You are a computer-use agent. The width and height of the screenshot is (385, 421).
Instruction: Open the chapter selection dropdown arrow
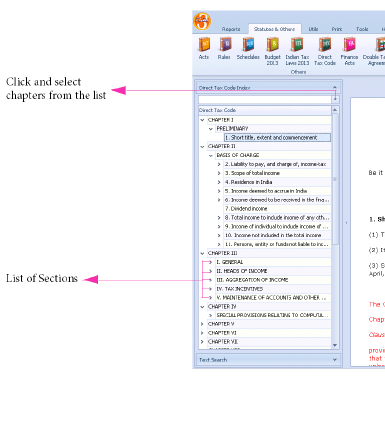point(335,99)
